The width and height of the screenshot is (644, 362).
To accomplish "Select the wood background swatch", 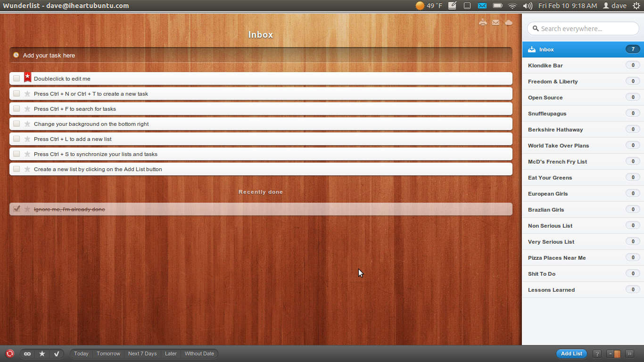I will click(x=617, y=354).
